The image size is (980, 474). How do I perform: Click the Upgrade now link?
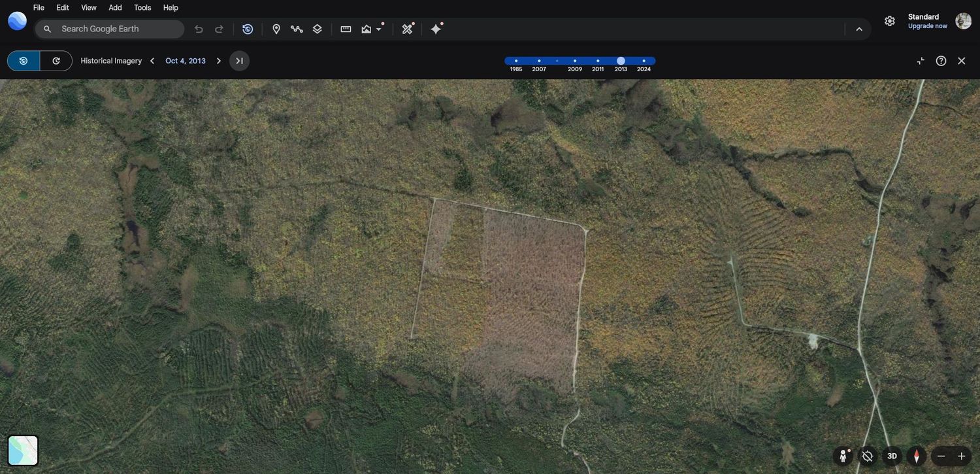pos(928,26)
